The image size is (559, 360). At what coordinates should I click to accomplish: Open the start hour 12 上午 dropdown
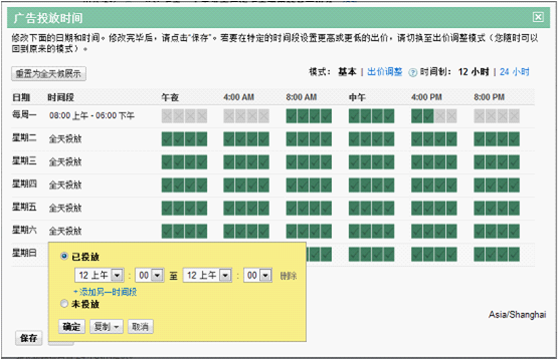[x=99, y=275]
